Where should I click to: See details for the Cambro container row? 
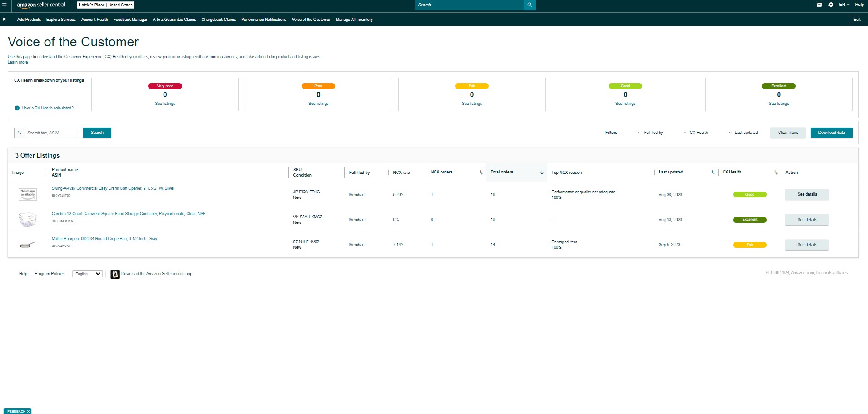807,220
